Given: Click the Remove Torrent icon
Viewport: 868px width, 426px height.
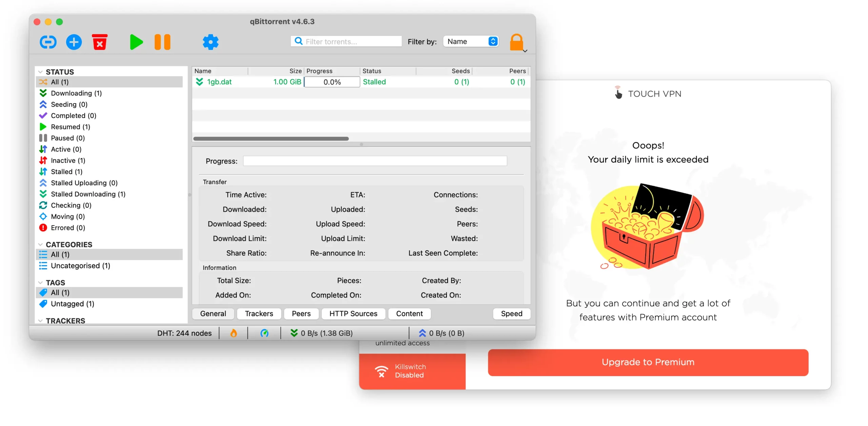Looking at the screenshot, I should click(100, 42).
